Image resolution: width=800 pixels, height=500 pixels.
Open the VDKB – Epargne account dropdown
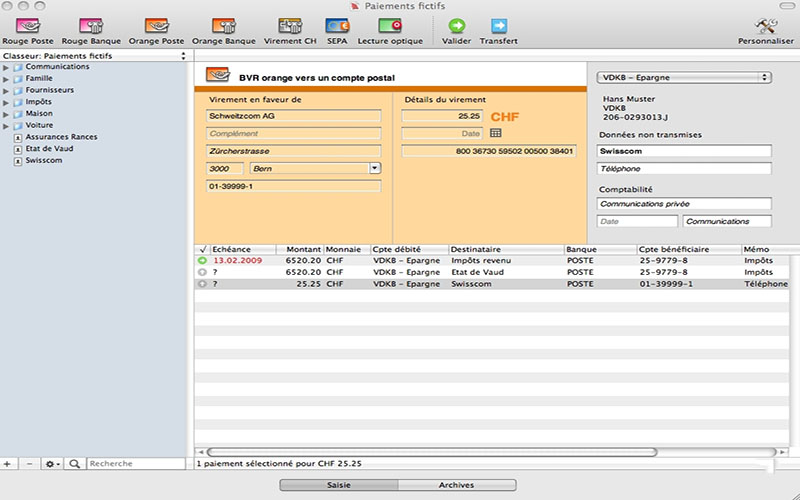coord(684,78)
